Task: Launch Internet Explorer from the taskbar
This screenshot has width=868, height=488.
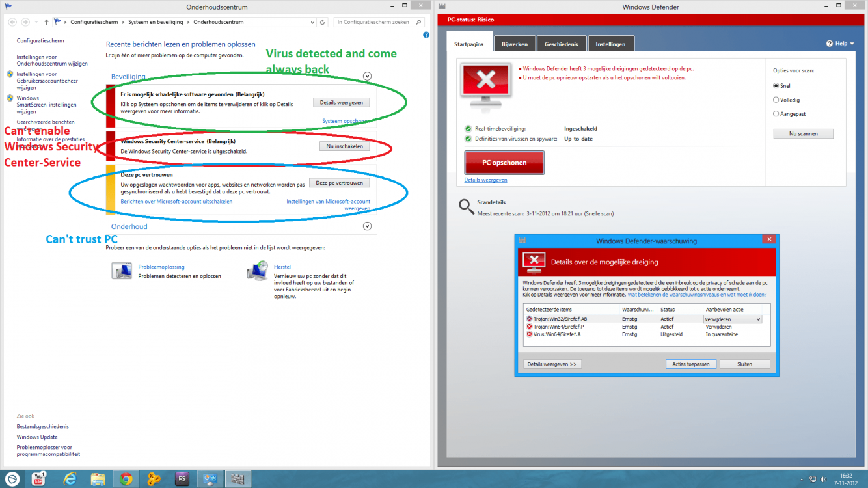Action: pyautogui.click(x=69, y=479)
